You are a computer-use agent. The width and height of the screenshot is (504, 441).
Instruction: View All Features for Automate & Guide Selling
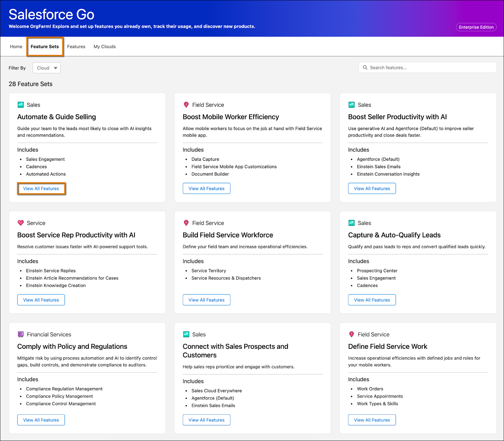pos(41,189)
